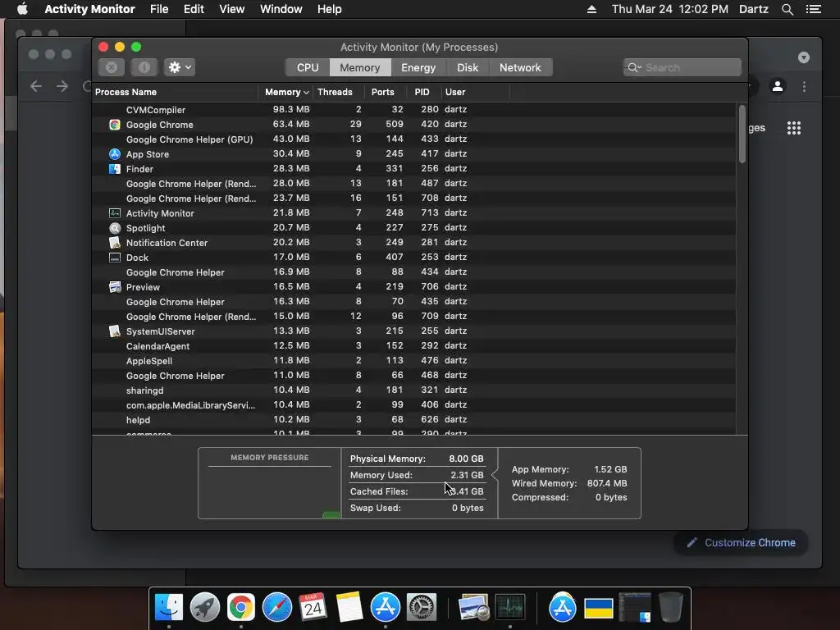Open Chrome tab search dropdown arrow
The height and width of the screenshot is (630, 840).
click(x=804, y=57)
